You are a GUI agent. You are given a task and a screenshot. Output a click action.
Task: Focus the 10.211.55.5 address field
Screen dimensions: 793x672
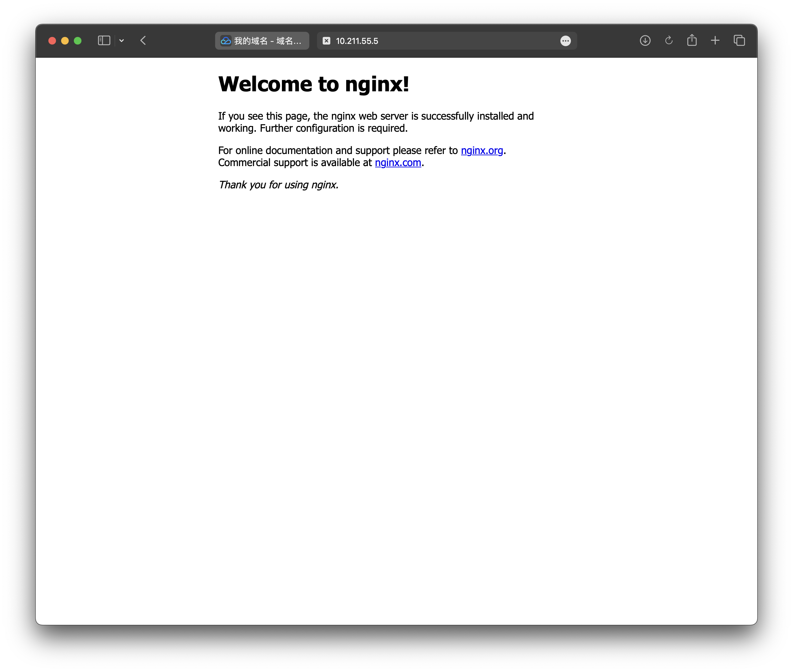click(419, 41)
